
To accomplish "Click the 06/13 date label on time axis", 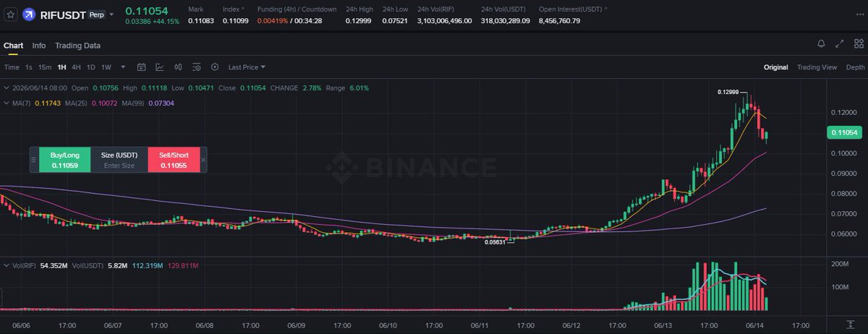I will tap(663, 325).
